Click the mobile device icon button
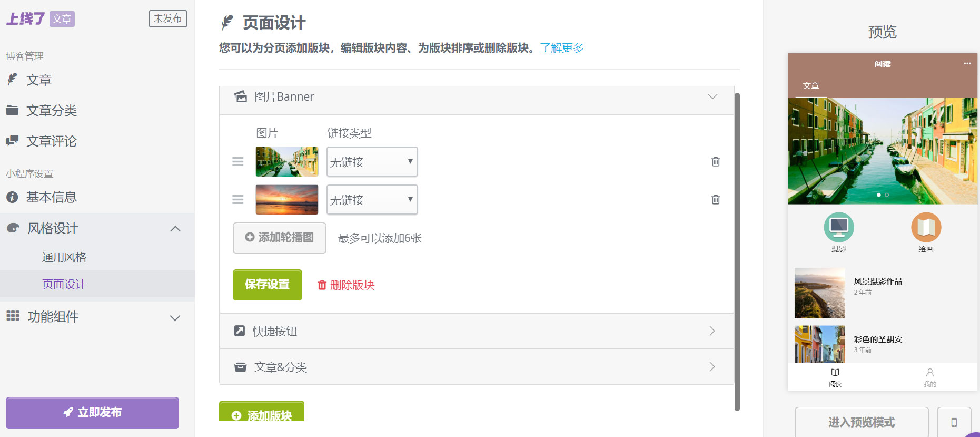 coord(954,422)
